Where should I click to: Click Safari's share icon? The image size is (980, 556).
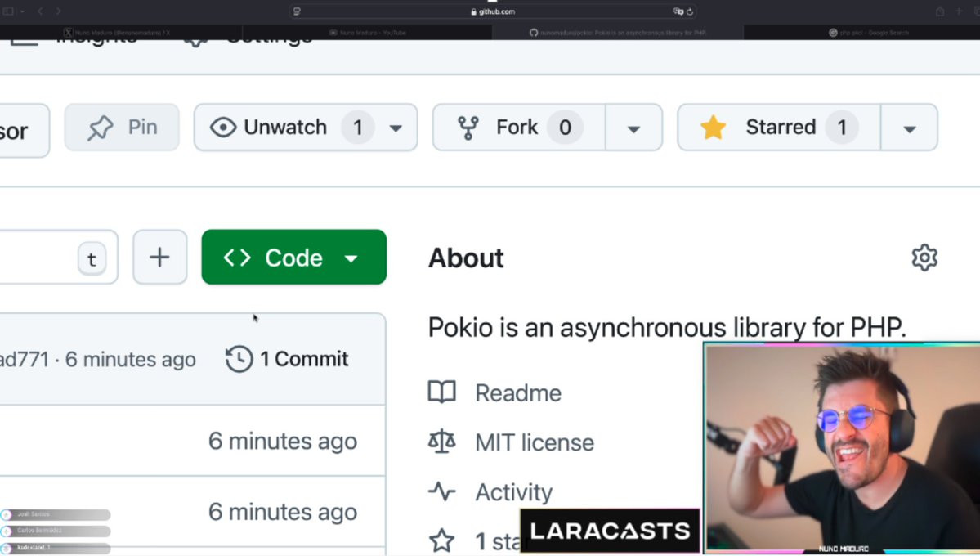(940, 11)
